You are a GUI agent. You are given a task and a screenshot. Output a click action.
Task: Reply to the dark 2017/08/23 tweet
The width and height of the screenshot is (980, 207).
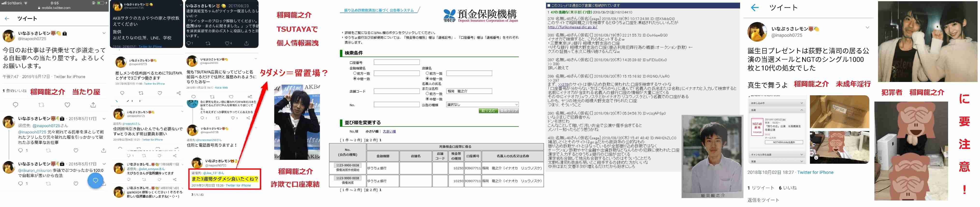[x=189, y=43]
